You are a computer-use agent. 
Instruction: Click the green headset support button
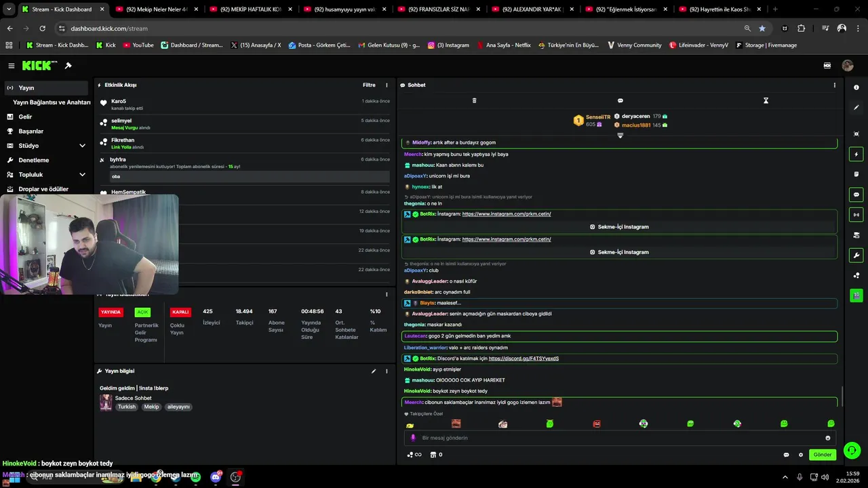852,450
